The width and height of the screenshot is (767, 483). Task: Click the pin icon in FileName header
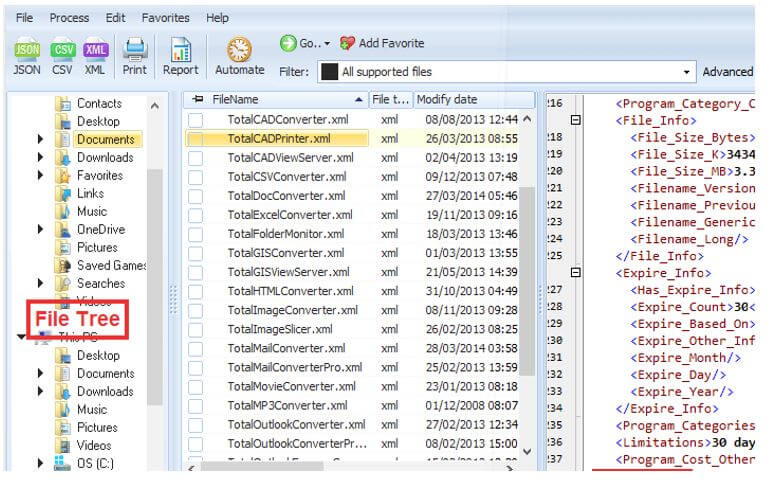197,99
